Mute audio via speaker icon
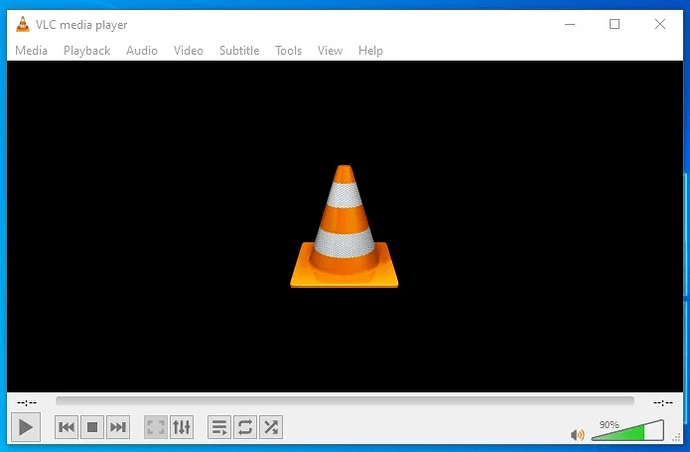690x452 pixels. pyautogui.click(x=577, y=435)
